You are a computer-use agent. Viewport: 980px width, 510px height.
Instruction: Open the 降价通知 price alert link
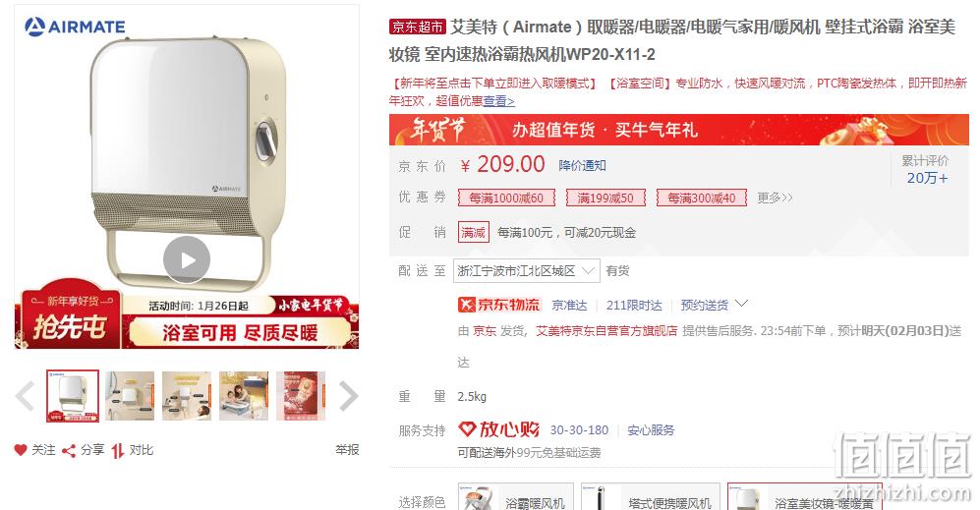(582, 166)
